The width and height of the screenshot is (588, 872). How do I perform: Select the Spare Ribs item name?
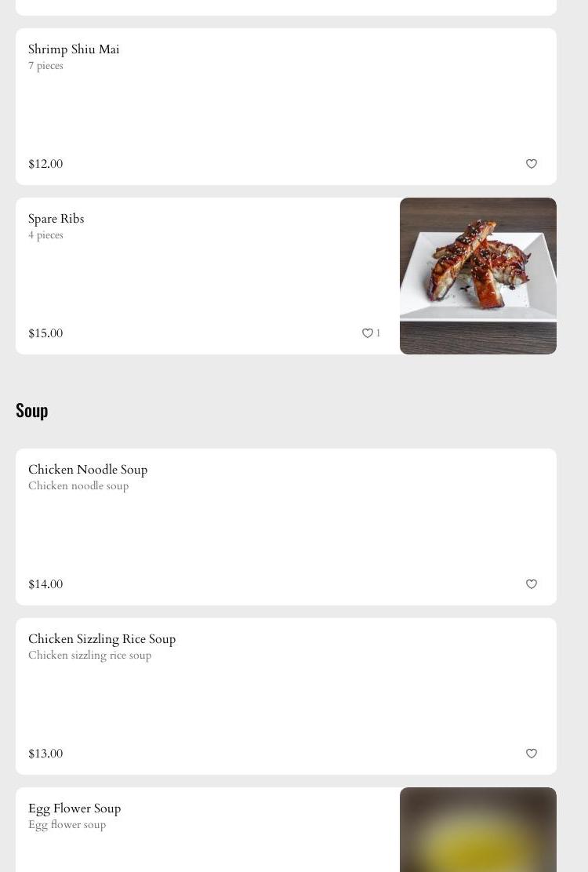click(x=56, y=219)
